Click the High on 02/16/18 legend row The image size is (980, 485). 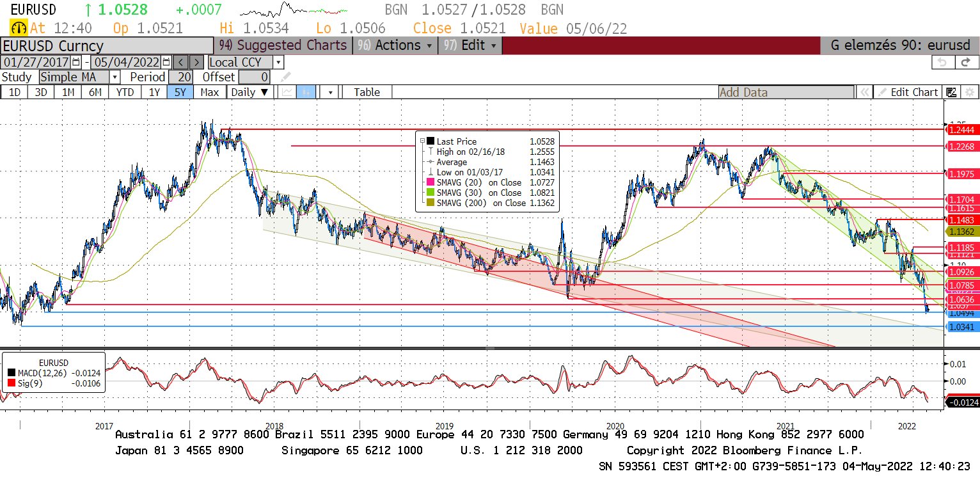pos(487,152)
